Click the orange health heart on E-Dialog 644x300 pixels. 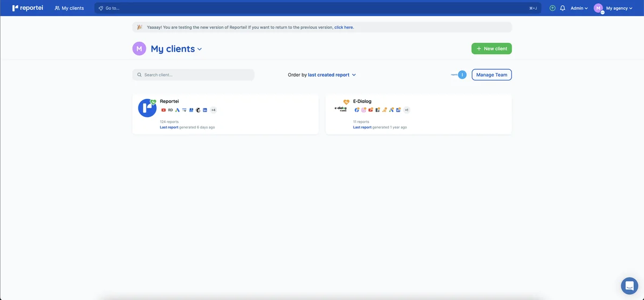tap(346, 102)
